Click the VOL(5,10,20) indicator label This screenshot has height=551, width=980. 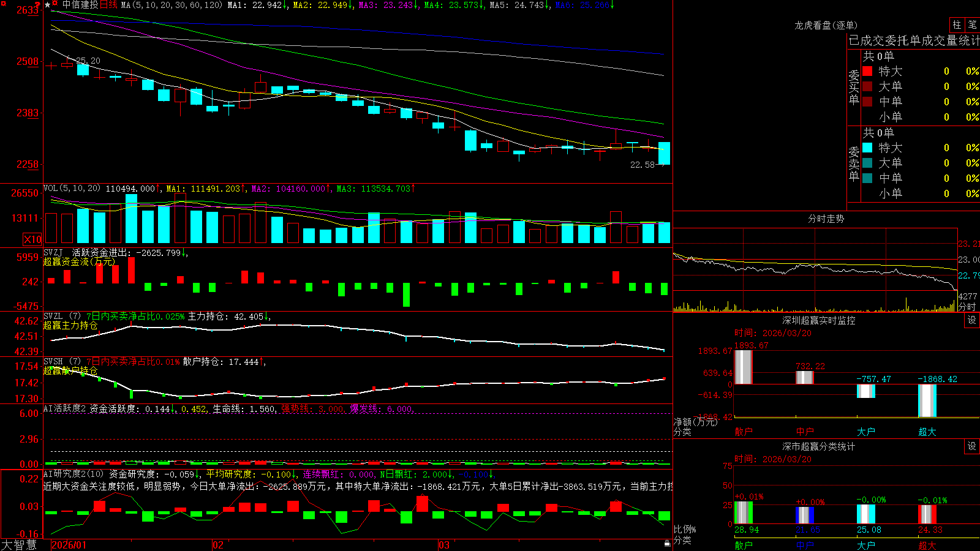click(x=72, y=189)
